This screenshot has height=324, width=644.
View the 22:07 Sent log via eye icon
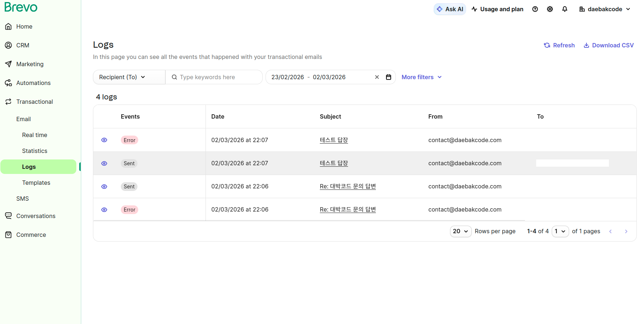(104, 163)
